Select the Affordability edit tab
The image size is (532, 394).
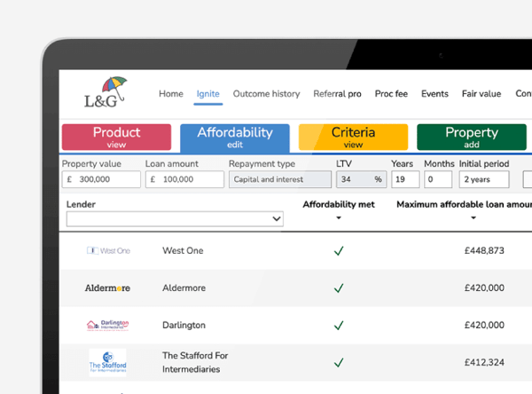pyautogui.click(x=235, y=138)
